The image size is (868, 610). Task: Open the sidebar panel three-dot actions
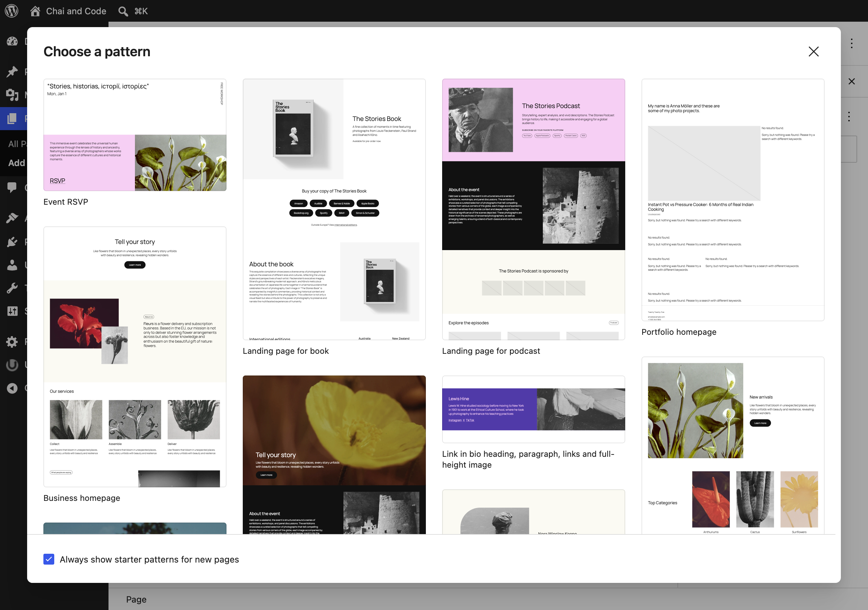pyautogui.click(x=849, y=116)
